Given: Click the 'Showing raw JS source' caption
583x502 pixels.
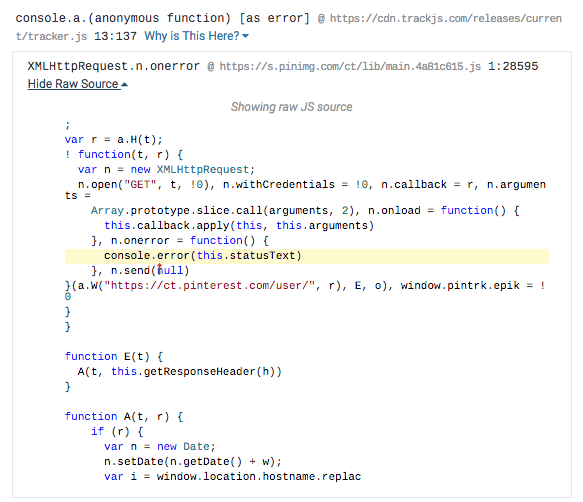Looking at the screenshot, I should 292,107.
